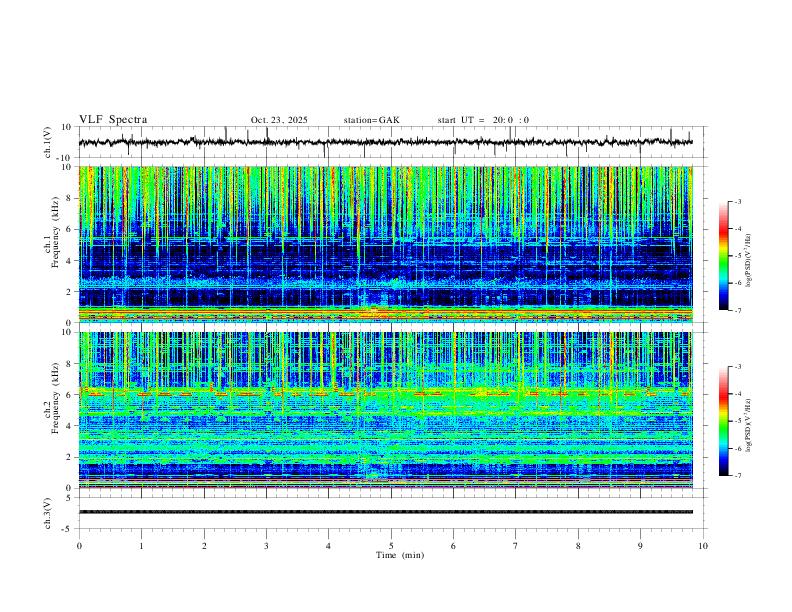Click the ch.3 voltage trace line

point(385,512)
